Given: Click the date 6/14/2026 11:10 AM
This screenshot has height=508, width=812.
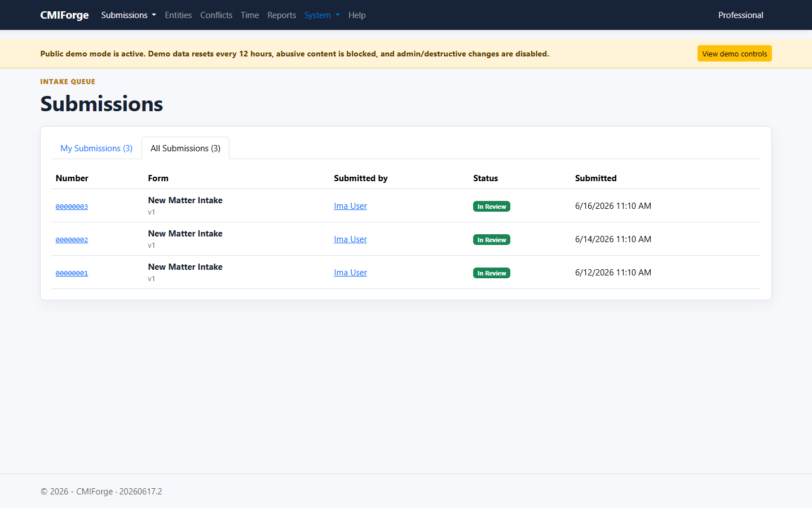Looking at the screenshot, I should pyautogui.click(x=613, y=239).
